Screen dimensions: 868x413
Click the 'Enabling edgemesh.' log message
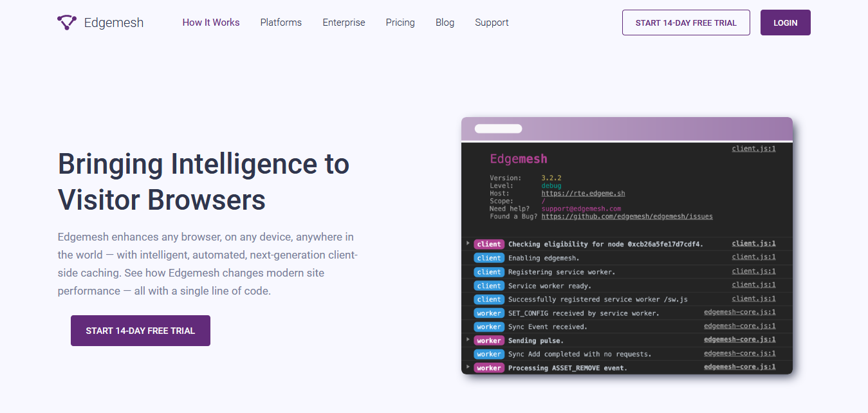click(x=544, y=258)
